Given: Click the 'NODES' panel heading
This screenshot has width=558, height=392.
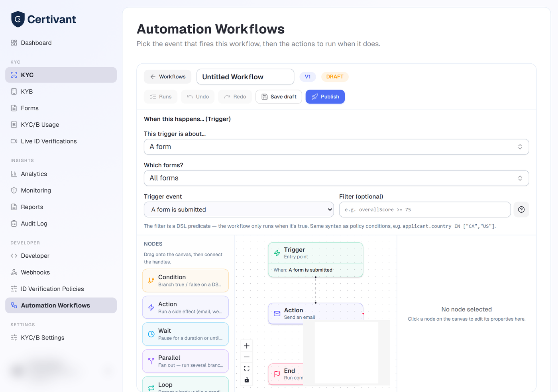Looking at the screenshot, I should pos(153,244).
